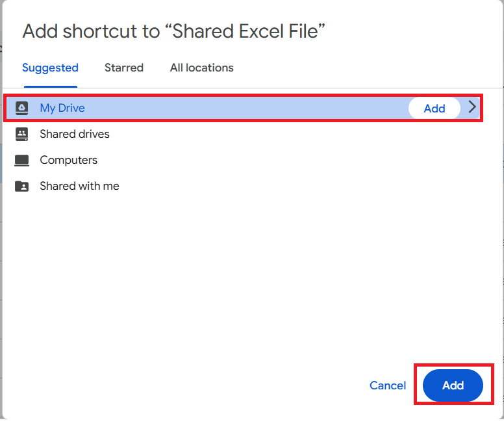
Task: Click the blank space right of Computers
Action: point(292,160)
